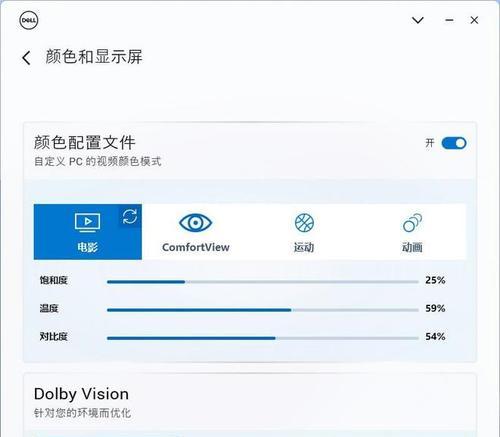Open the Dolby Vision section heading
The width and height of the screenshot is (500, 437).
click(81, 394)
